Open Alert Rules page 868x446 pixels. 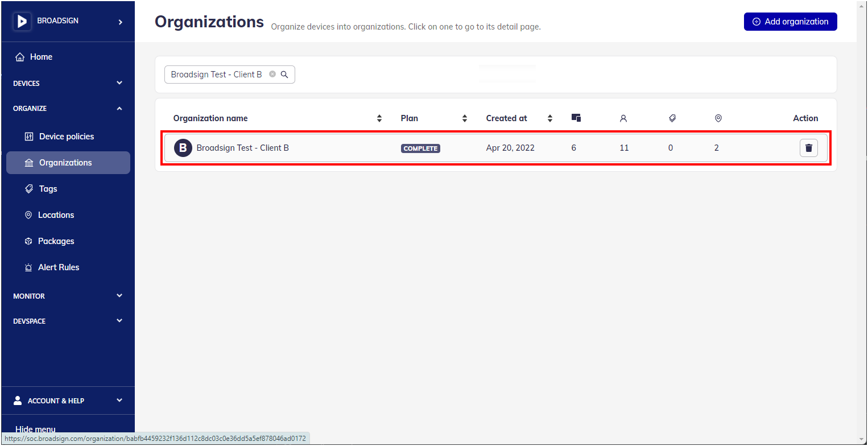(59, 267)
